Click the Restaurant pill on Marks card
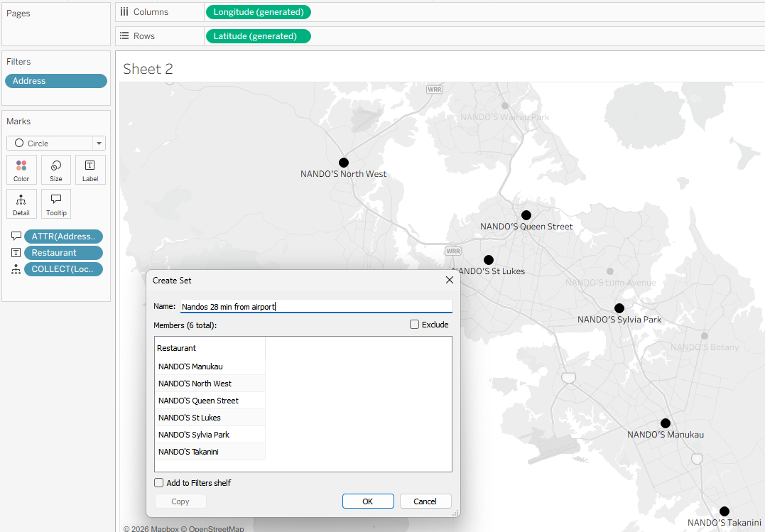The width and height of the screenshot is (765, 532). (x=63, y=253)
